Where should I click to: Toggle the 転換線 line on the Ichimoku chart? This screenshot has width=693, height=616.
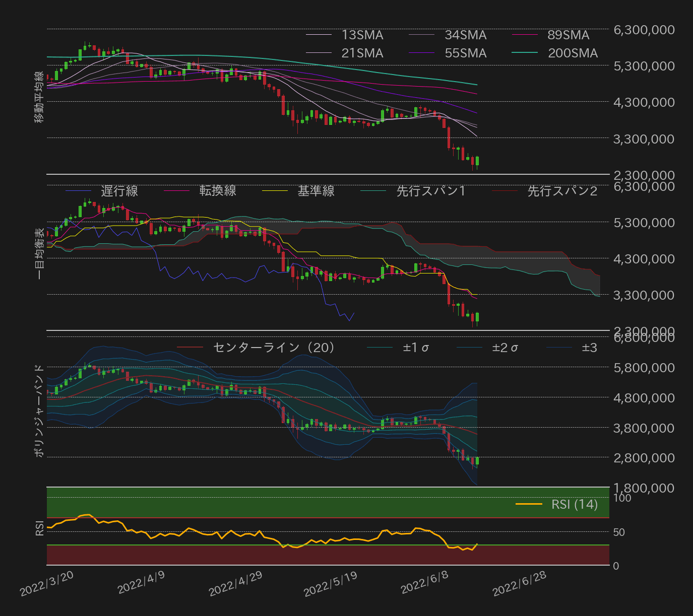point(176,191)
